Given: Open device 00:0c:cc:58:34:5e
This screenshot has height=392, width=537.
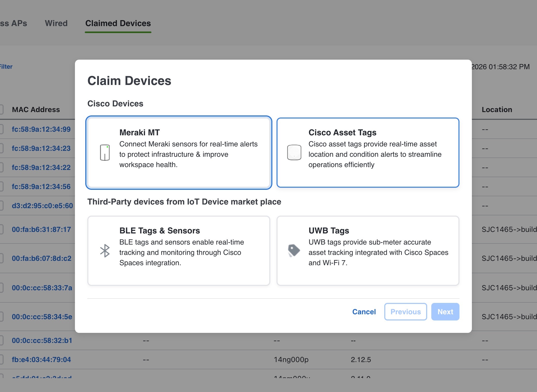Looking at the screenshot, I should [x=42, y=317].
